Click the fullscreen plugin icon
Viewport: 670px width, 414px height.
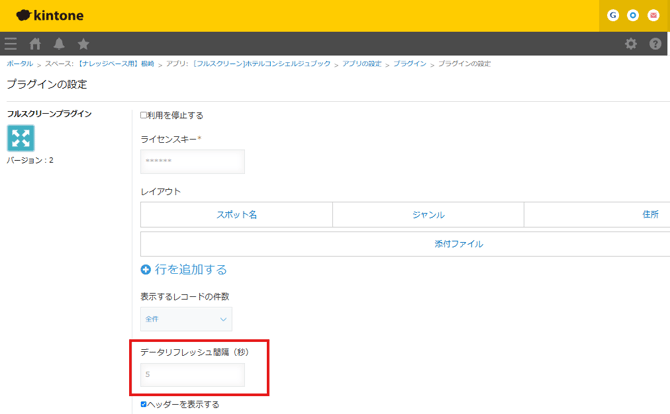click(21, 138)
